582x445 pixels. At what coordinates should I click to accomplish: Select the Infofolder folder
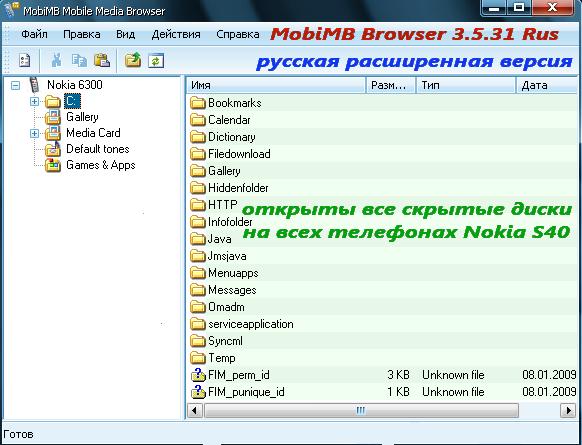tap(230, 222)
